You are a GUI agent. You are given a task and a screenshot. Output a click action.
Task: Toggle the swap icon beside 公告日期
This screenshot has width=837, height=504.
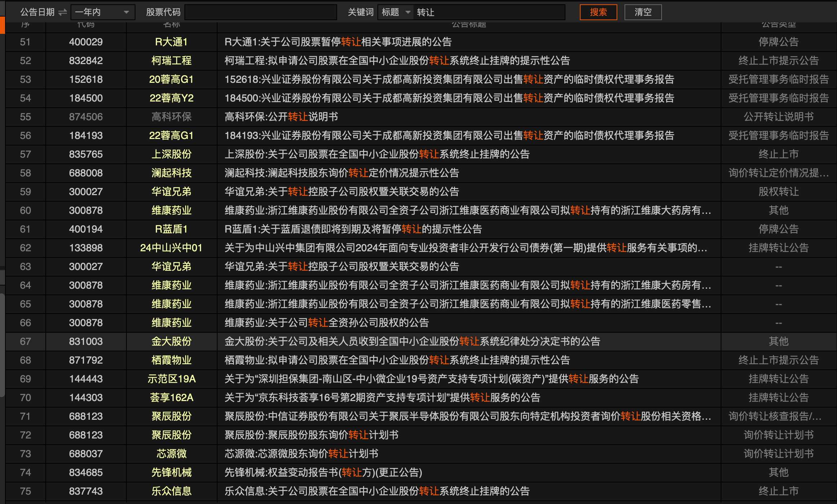pyautogui.click(x=63, y=12)
